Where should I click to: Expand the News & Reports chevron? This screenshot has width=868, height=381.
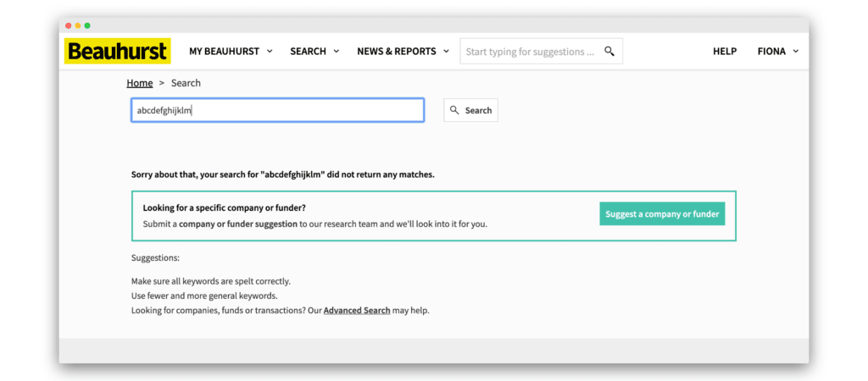click(446, 51)
